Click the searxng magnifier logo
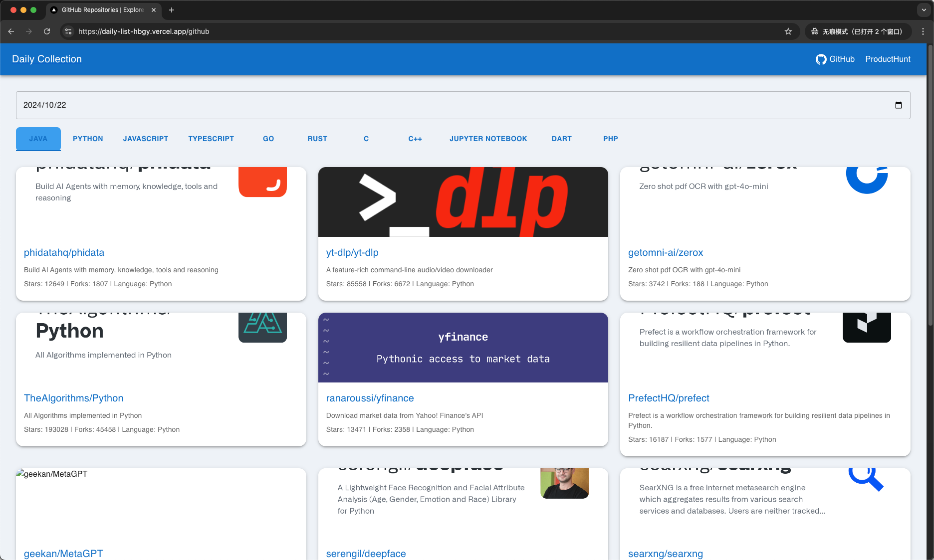This screenshot has width=934, height=560. 866,480
